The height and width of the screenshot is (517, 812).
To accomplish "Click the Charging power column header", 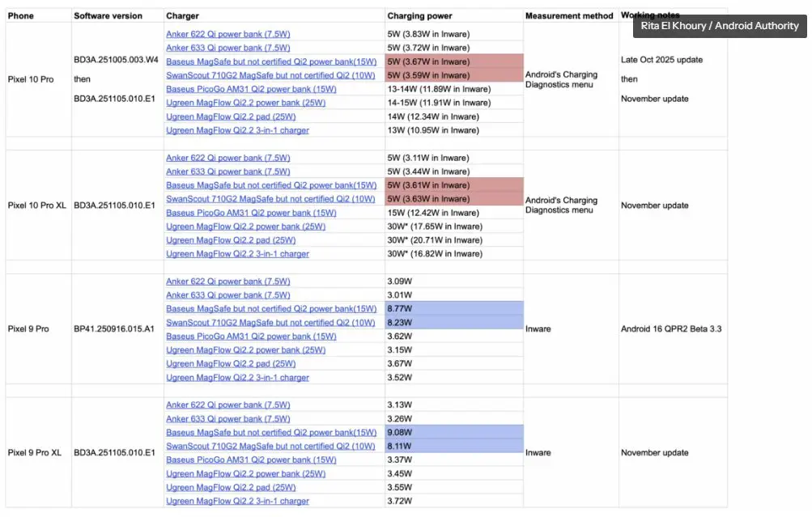I will click(x=419, y=16).
